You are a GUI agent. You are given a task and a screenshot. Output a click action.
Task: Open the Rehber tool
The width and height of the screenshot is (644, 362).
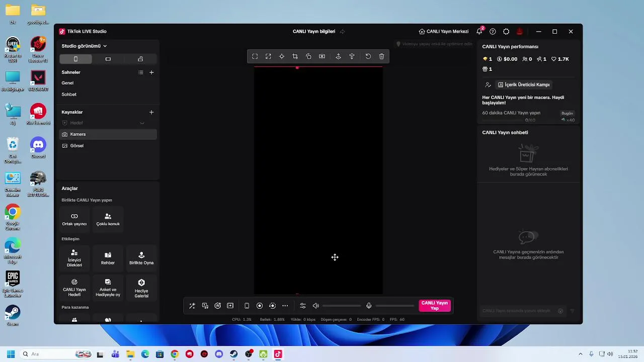click(108, 258)
